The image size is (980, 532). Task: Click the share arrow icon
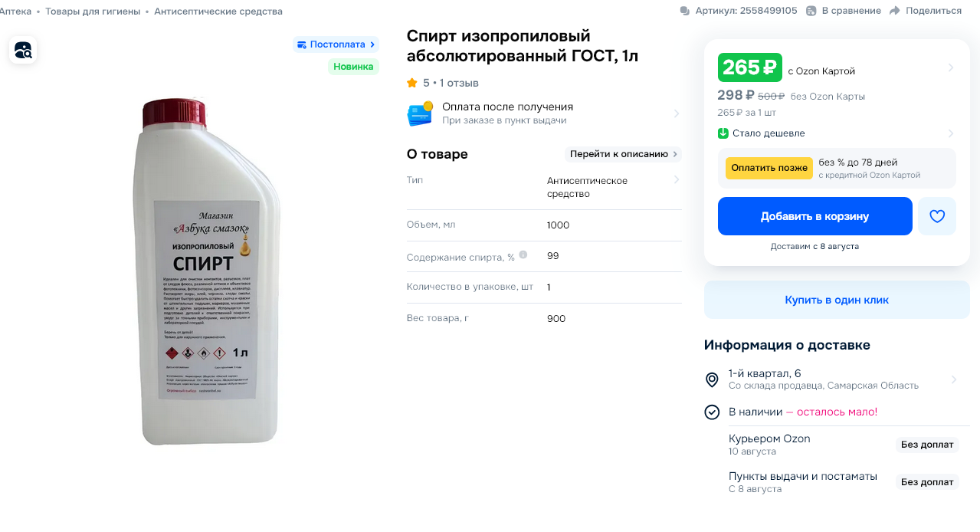click(896, 11)
